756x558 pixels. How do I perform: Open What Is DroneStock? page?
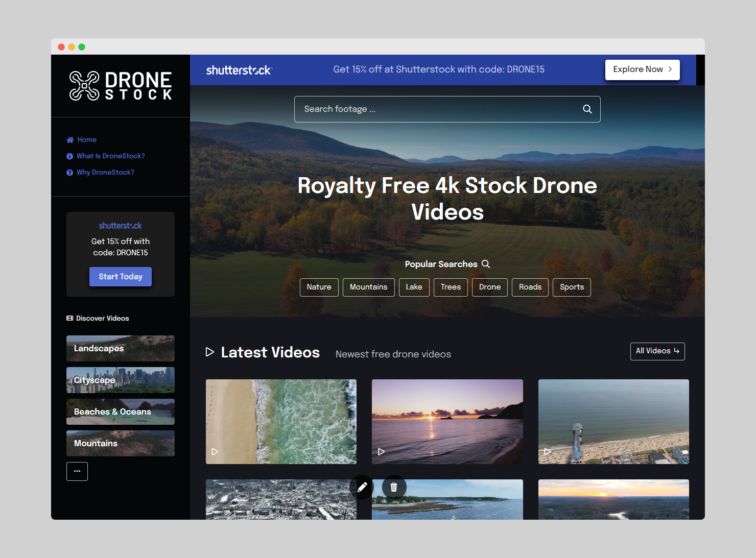coord(110,156)
